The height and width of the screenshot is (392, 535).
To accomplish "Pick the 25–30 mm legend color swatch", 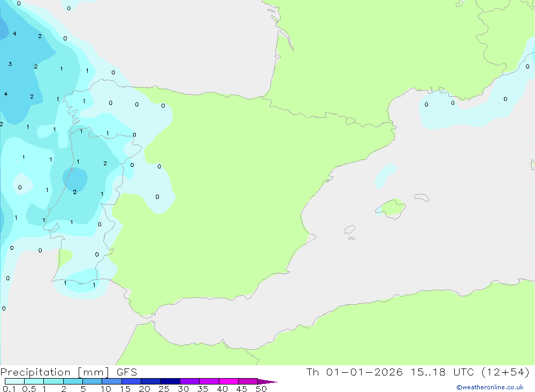I will [x=170, y=381].
